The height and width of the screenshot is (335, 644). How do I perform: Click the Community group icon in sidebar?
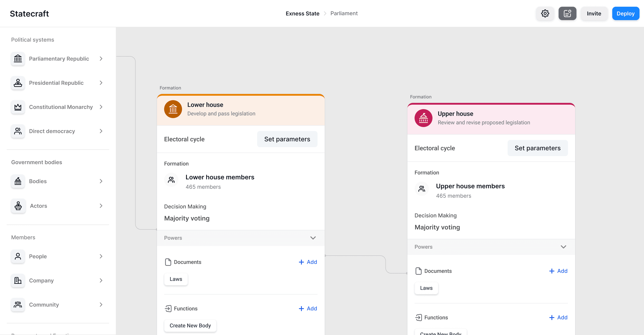pos(18,305)
